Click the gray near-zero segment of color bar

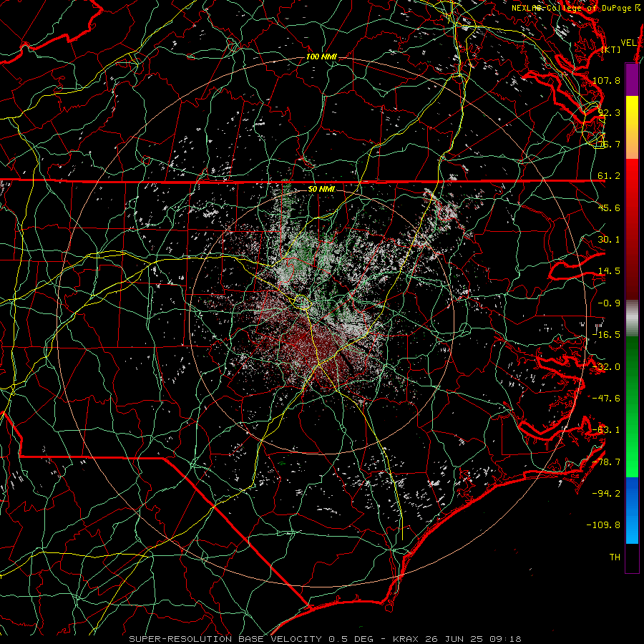(x=632, y=318)
